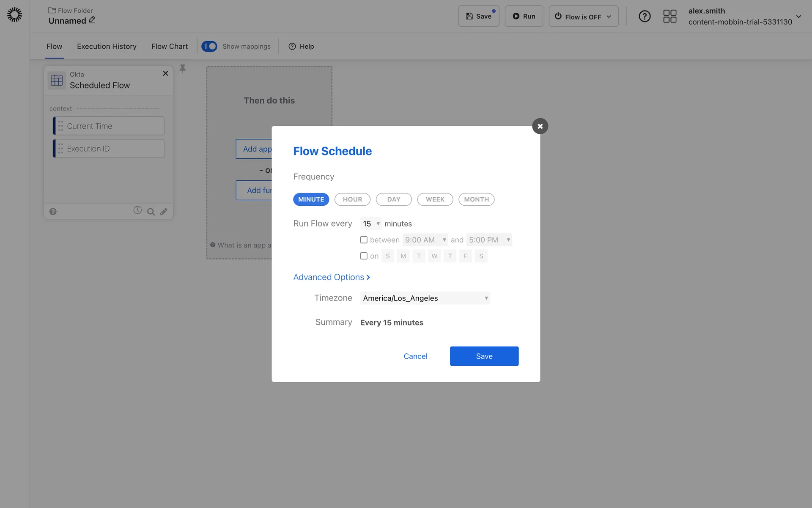The image size is (812, 508).
Task: Click the magnifier icon on the Scheduled Flow card
Action: coord(151,212)
